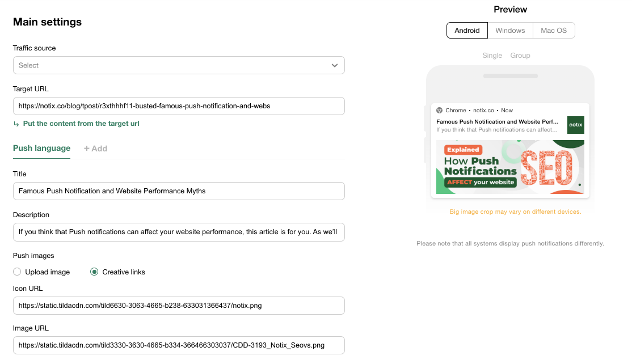
Task: Choose the Single preview mode
Action: [x=492, y=56]
